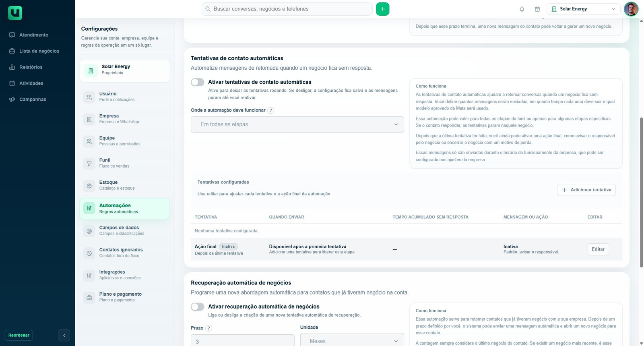The image size is (644, 346).
Task: Click Adicionar tentativa button
Action: tap(586, 190)
